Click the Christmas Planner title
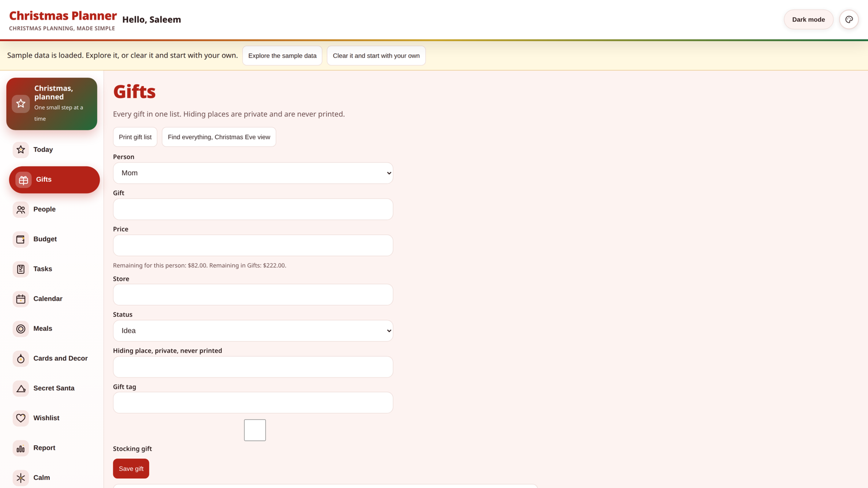Image resolution: width=868 pixels, height=488 pixels. (x=63, y=16)
